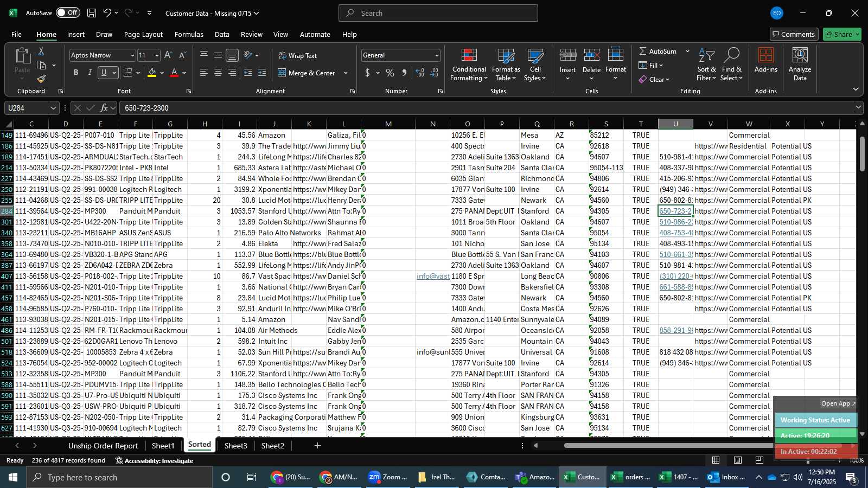
Task: Open Cell Styles dropdown
Action: coord(535,65)
